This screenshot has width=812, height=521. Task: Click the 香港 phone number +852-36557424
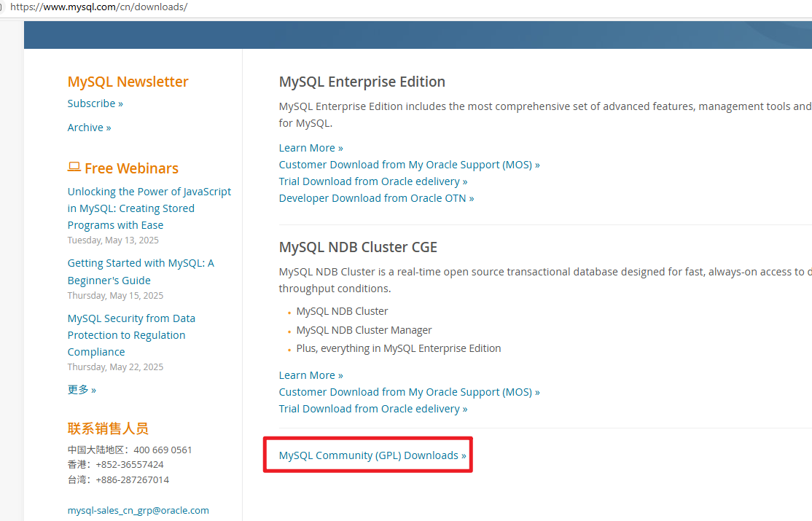pos(130,465)
